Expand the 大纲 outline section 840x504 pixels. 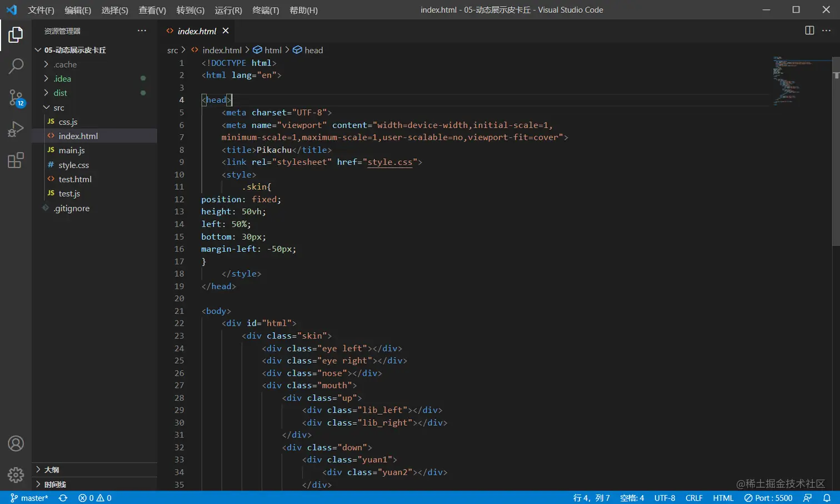click(x=94, y=470)
